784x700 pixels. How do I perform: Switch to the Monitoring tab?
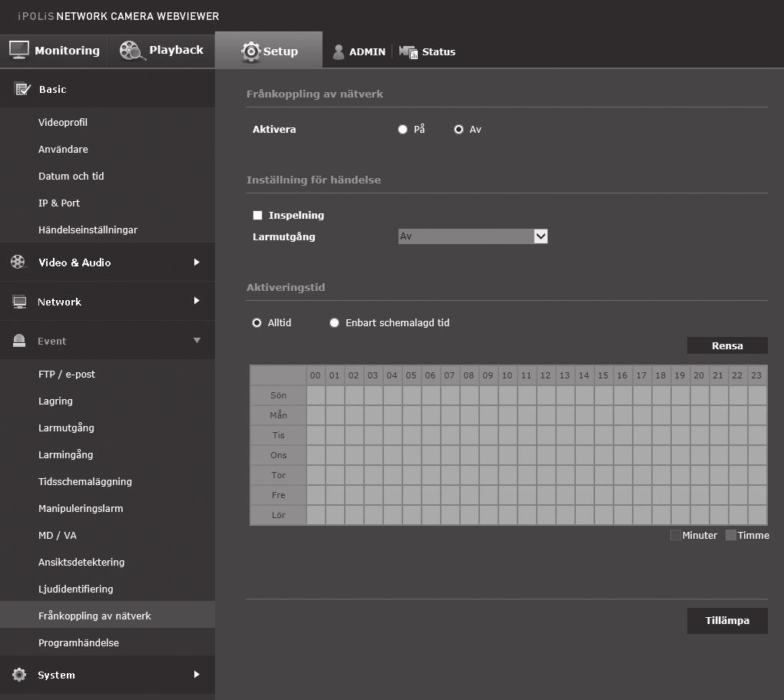pos(54,50)
